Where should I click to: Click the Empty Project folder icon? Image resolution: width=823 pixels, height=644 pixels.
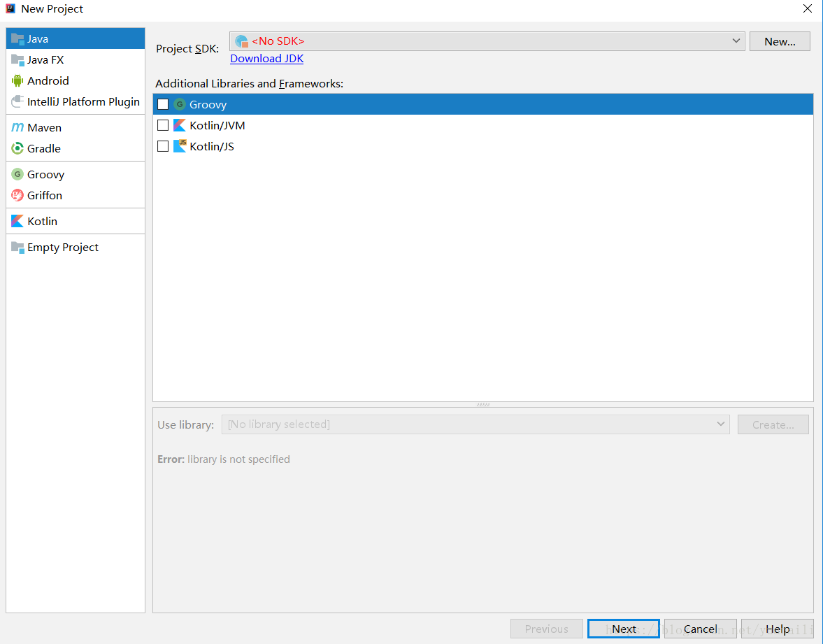point(17,248)
